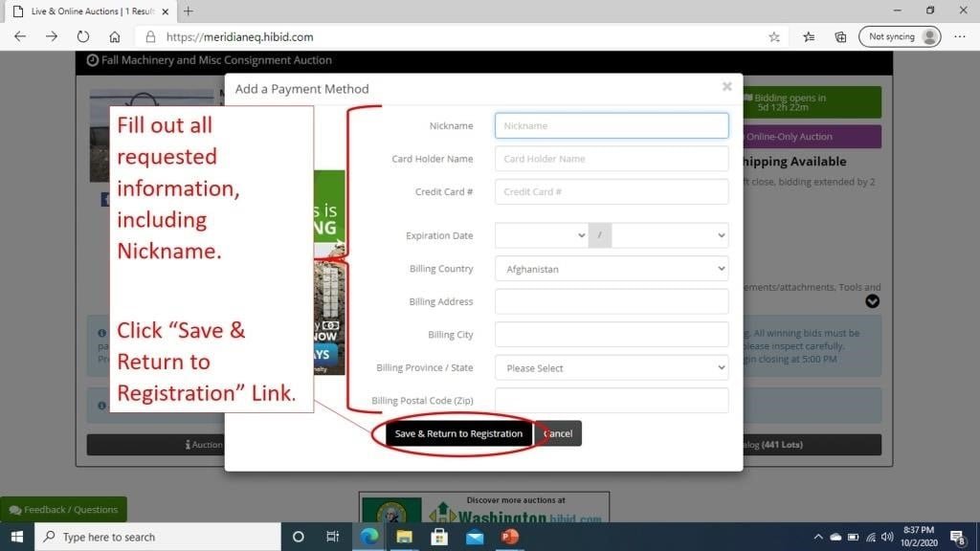980x551 pixels.
Task: Click the Billing Address field
Action: point(612,301)
